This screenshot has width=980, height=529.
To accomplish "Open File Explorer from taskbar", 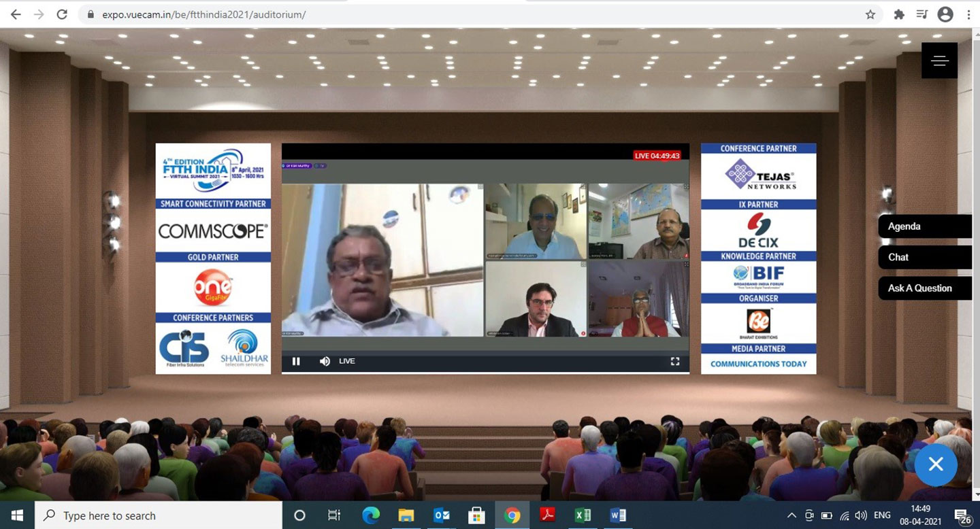I will pos(406,515).
